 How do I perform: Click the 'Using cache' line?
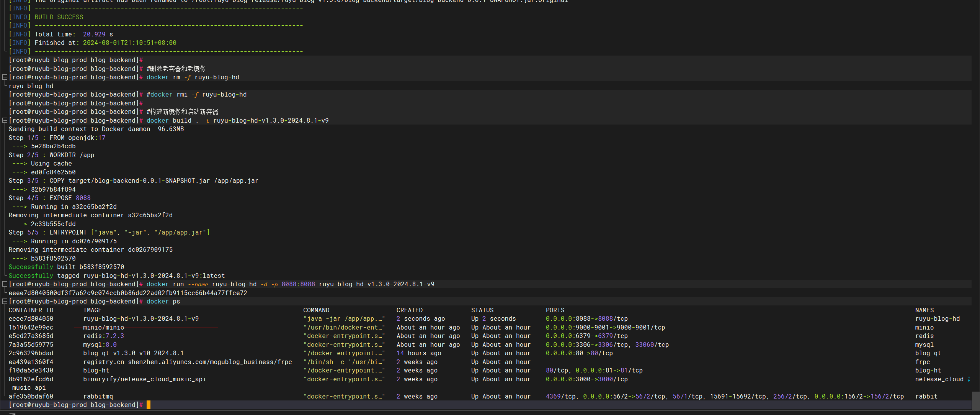pos(51,163)
